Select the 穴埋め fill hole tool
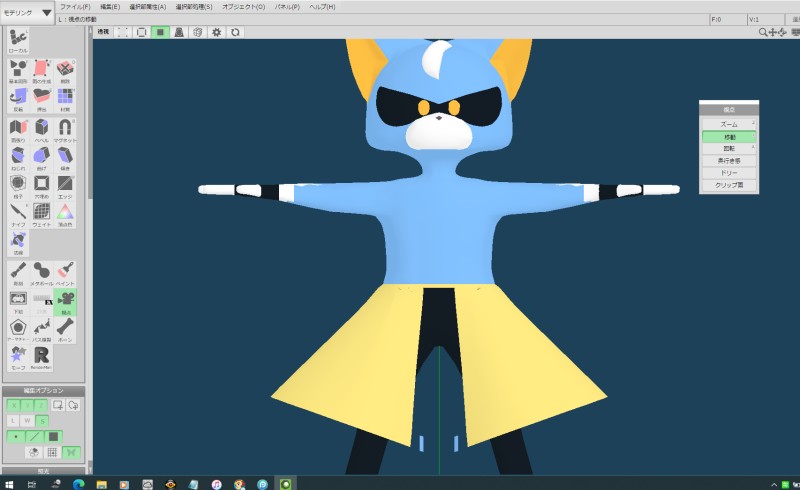Screen dimensions: 800x490 click(x=41, y=187)
